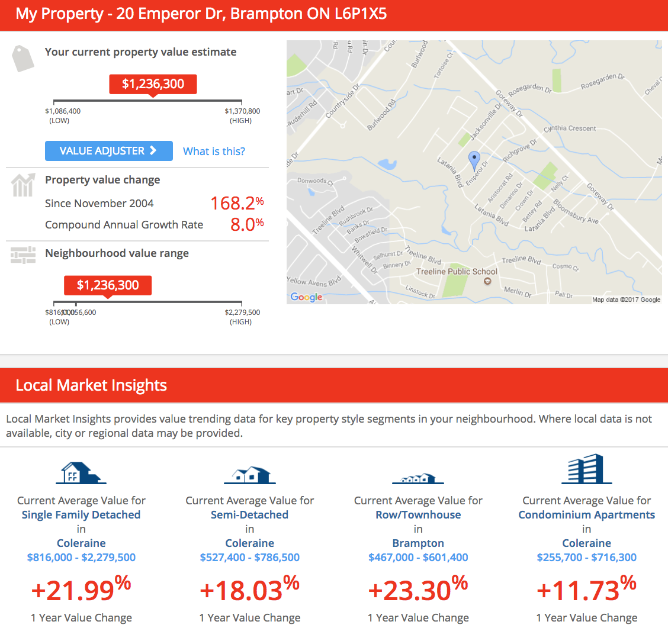Click the Single Family Detached house icon
The width and height of the screenshot is (668, 644).
click(x=81, y=473)
